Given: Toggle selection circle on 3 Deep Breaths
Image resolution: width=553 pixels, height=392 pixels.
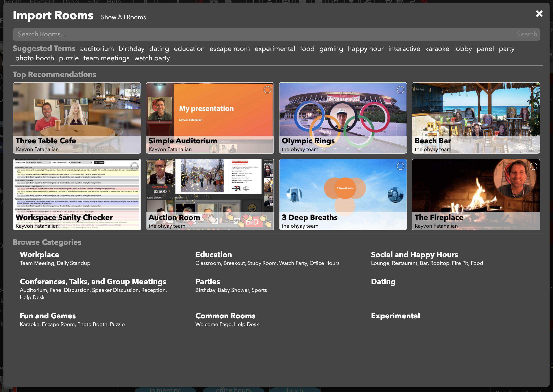Looking at the screenshot, I should [400, 166].
